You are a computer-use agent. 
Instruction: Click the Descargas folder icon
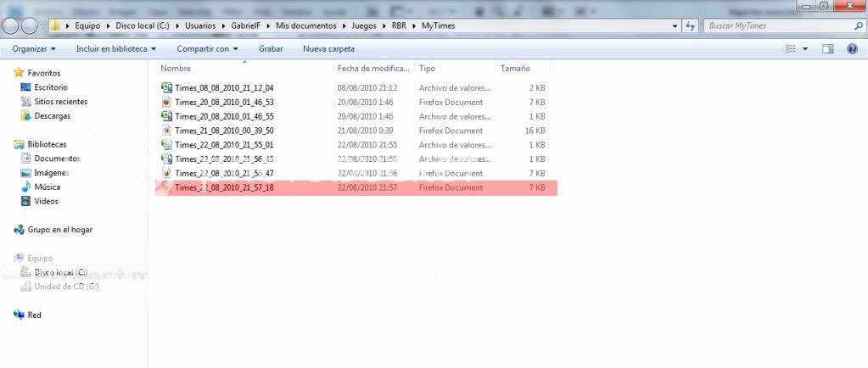click(x=25, y=115)
